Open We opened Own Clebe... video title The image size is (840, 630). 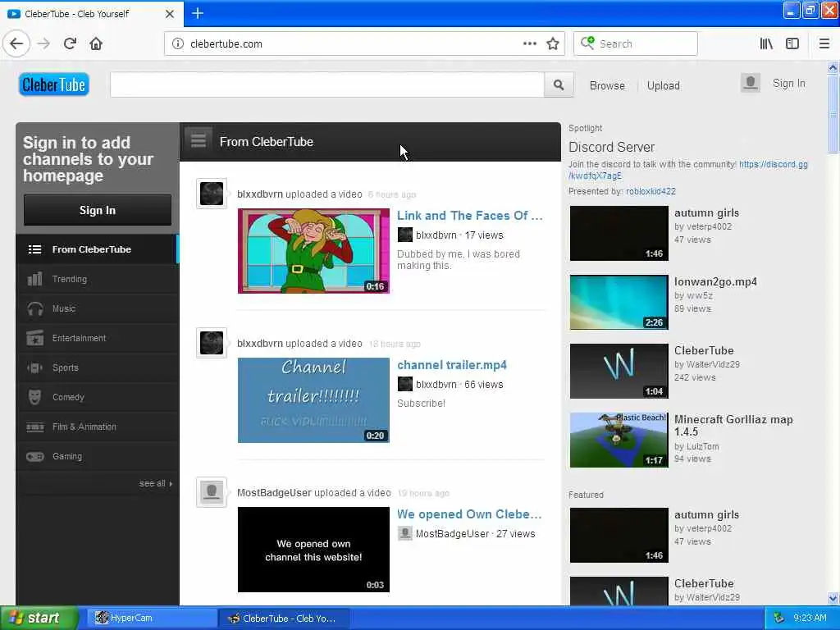point(469,514)
